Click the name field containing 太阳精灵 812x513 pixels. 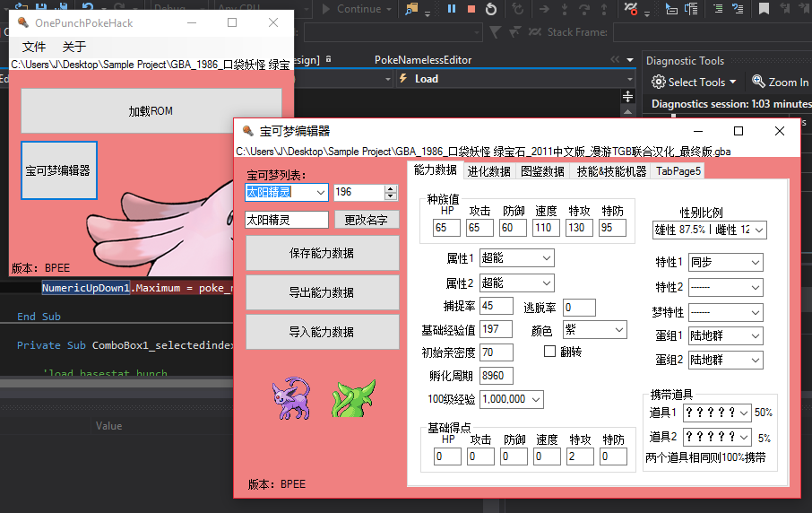coord(287,220)
